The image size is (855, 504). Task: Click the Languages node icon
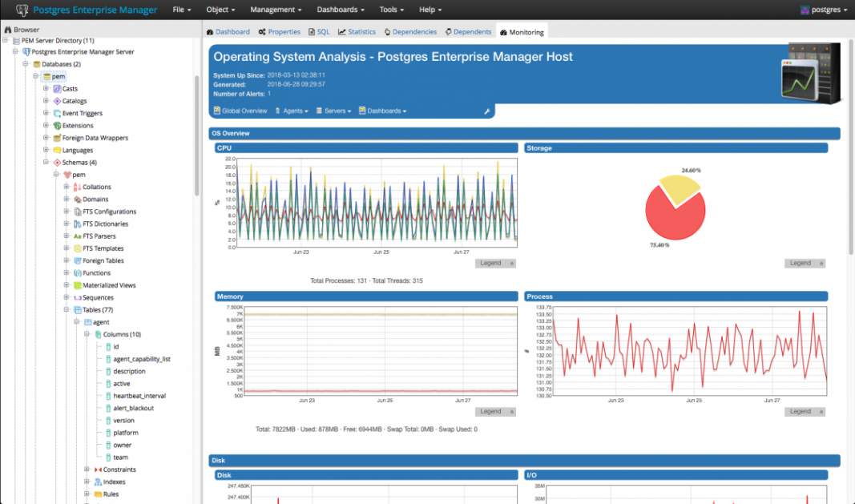(57, 150)
